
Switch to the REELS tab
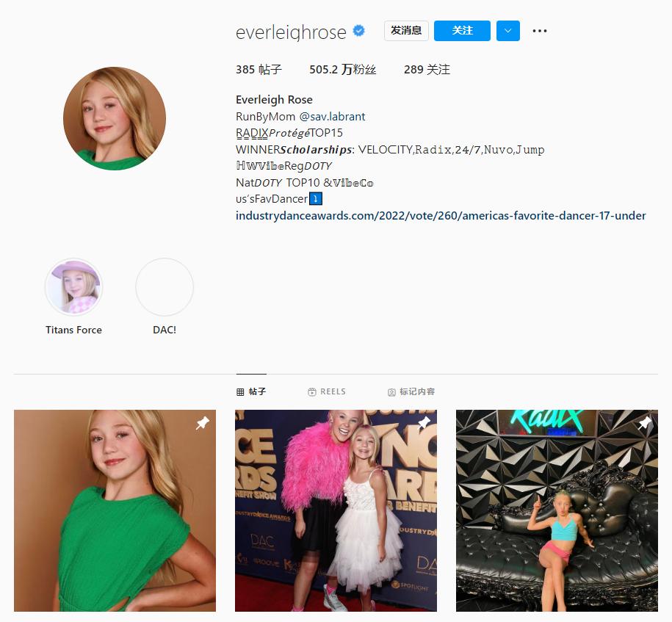point(327,392)
